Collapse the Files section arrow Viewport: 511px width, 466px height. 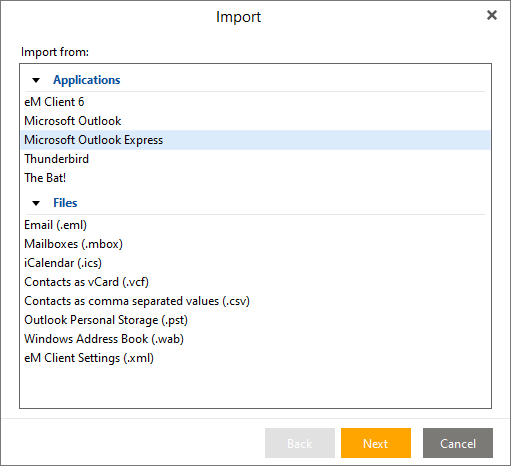tap(36, 203)
